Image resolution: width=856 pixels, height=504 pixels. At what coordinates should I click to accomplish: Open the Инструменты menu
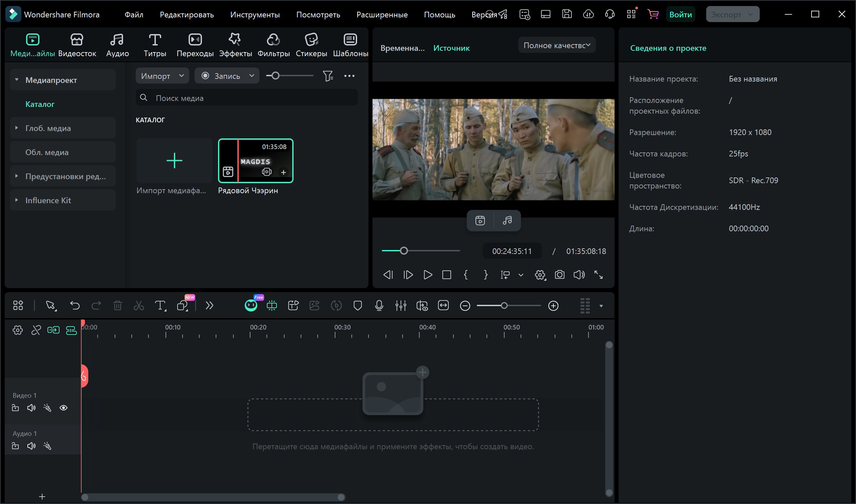point(255,15)
